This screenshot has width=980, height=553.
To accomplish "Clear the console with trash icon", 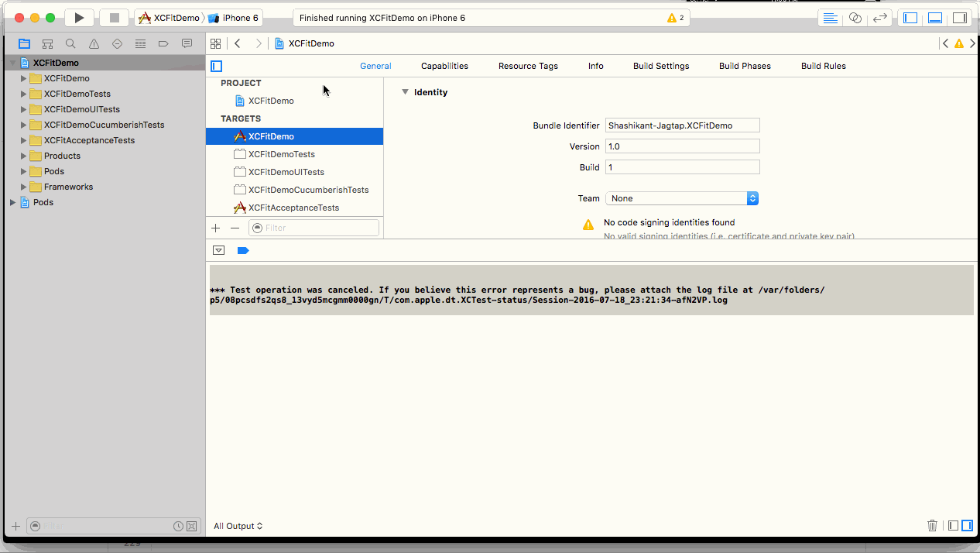I will pyautogui.click(x=933, y=525).
